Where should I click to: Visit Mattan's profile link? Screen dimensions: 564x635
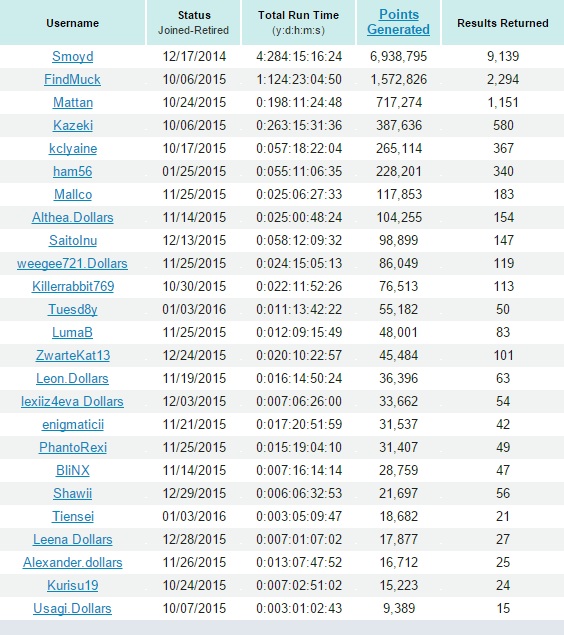(73, 102)
